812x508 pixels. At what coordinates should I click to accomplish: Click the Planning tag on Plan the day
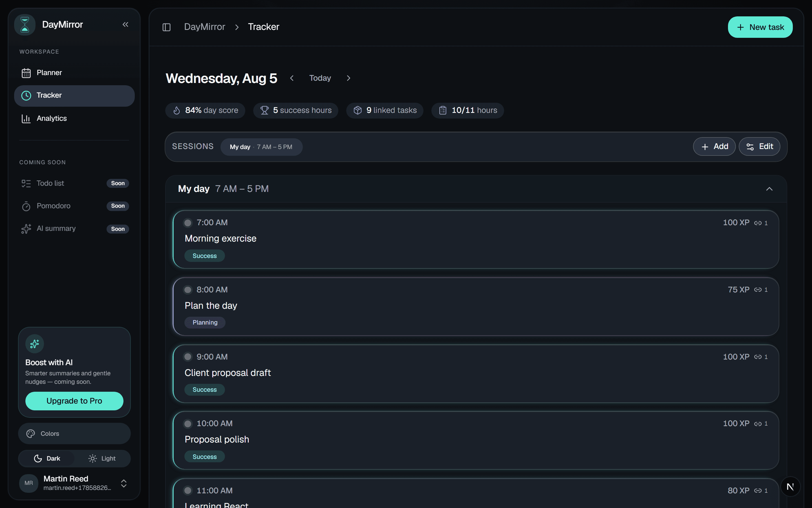(x=205, y=323)
